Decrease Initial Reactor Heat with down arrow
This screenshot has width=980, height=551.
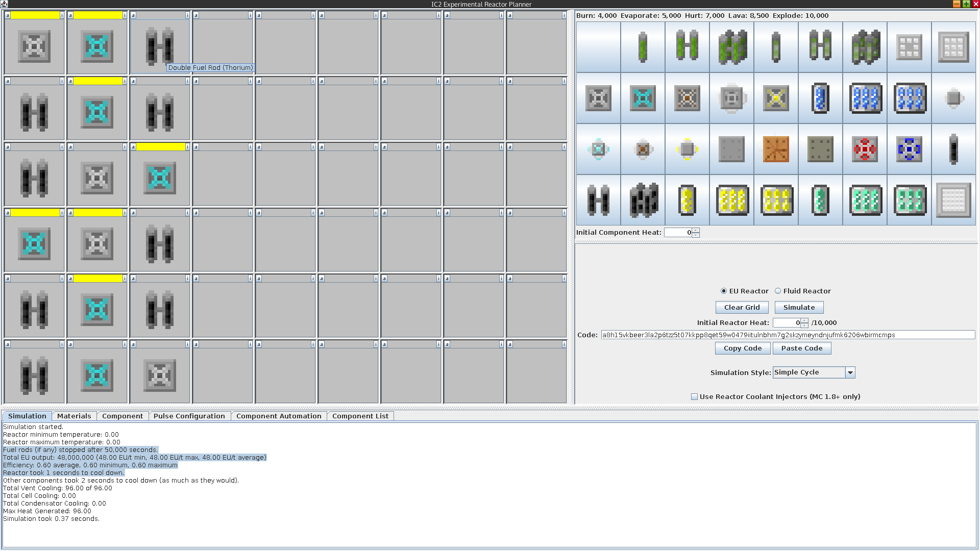click(804, 325)
